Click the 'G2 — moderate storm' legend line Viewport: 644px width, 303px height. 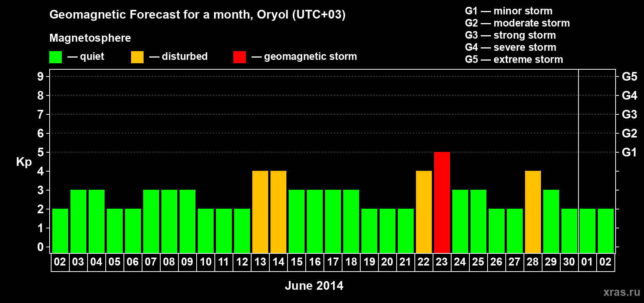pos(517,23)
